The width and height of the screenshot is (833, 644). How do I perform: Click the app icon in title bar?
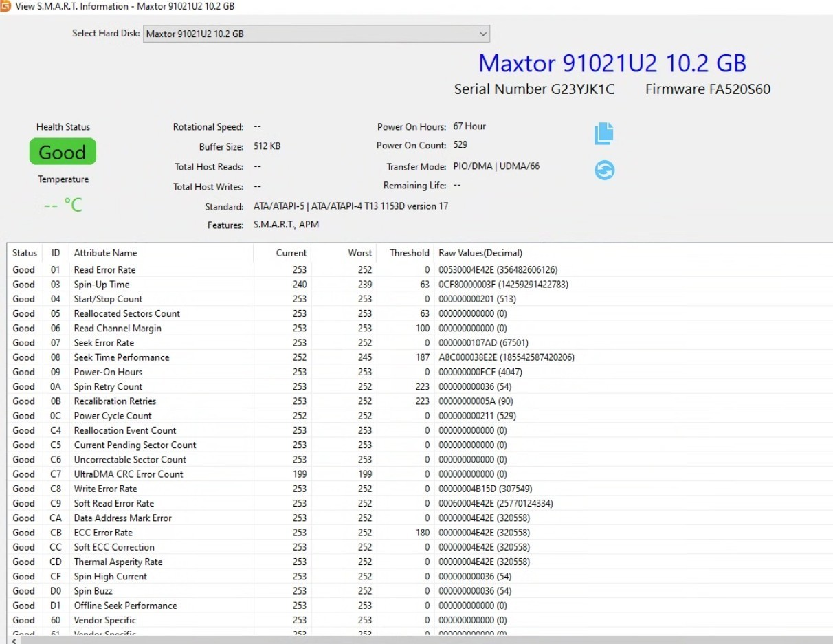pyautogui.click(x=5, y=6)
